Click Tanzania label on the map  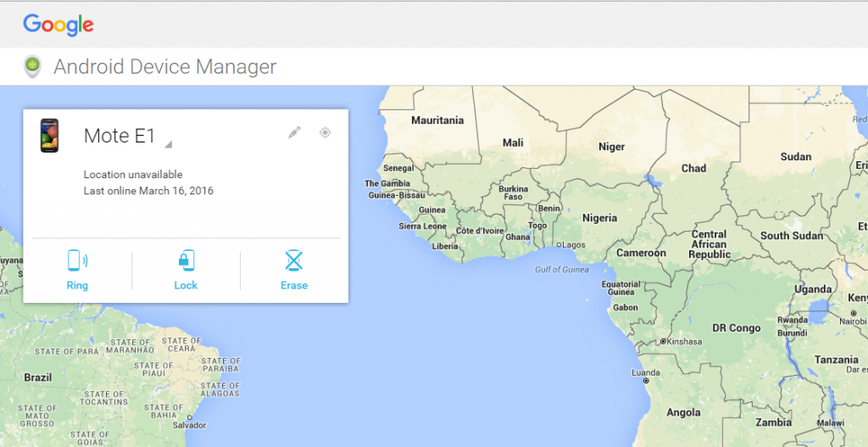(836, 360)
